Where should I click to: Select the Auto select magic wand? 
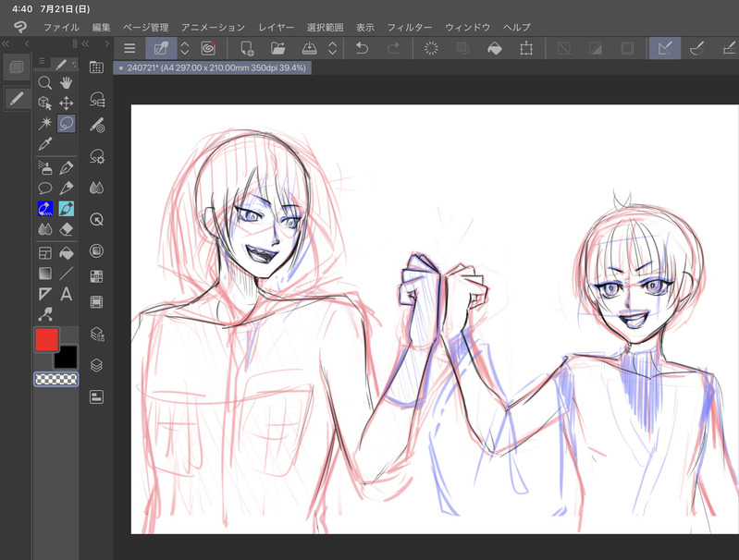(x=45, y=124)
